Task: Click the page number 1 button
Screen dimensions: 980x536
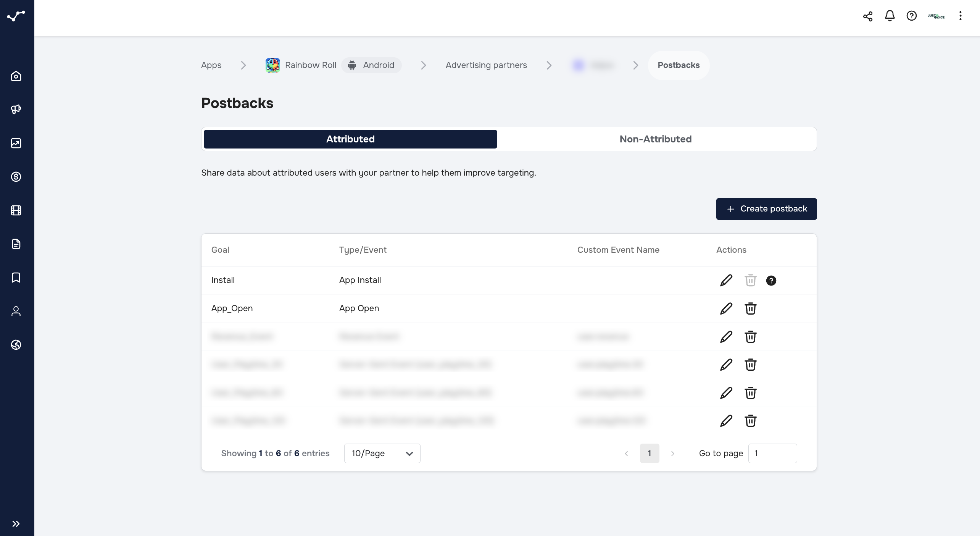Action: (x=650, y=454)
